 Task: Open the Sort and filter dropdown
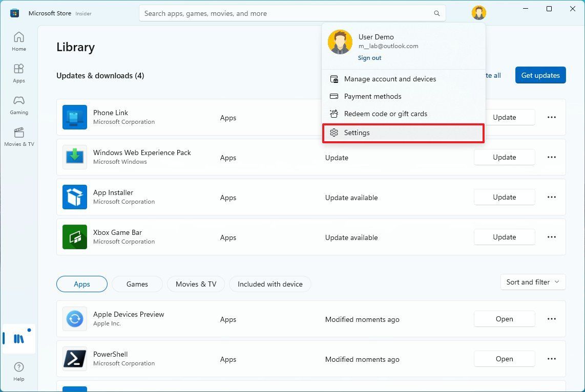coord(532,282)
